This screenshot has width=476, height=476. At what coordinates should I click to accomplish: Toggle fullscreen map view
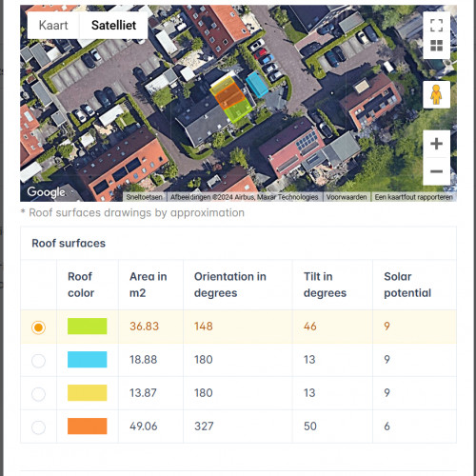click(x=436, y=25)
